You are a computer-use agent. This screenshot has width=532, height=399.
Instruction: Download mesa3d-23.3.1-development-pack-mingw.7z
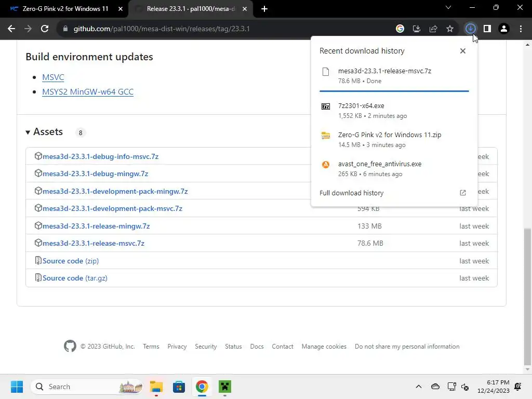(x=115, y=191)
